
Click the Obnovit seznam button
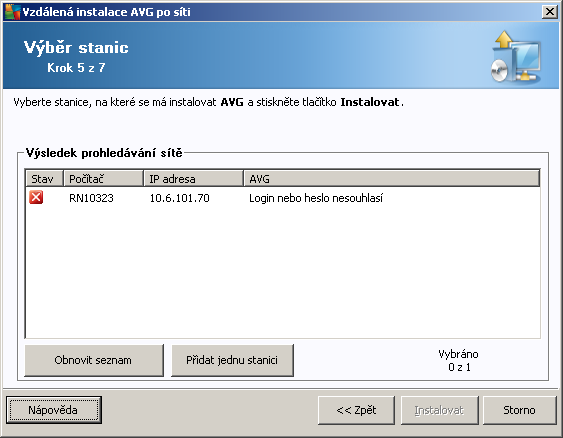[x=94, y=360]
